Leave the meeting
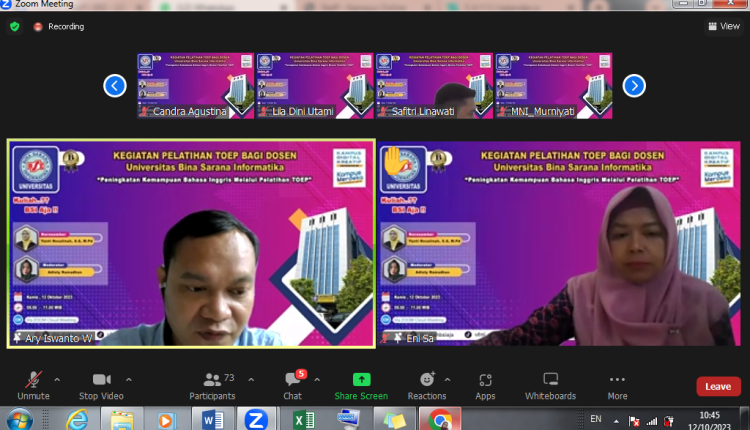This screenshot has height=430, width=750. pyautogui.click(x=718, y=386)
